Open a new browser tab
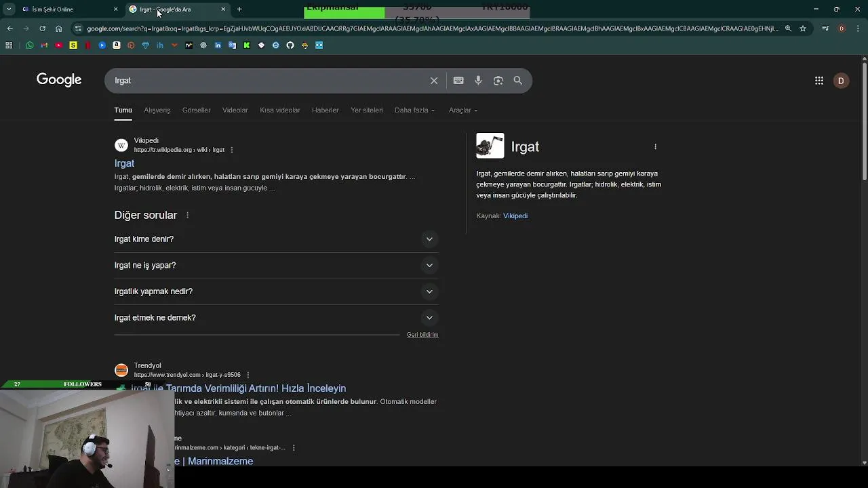868x488 pixels. coord(239,9)
